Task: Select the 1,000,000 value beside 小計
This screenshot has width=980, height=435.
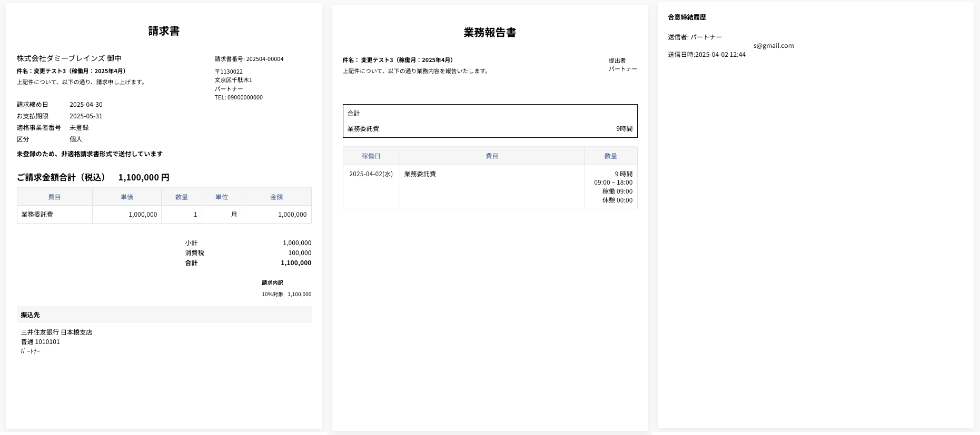Action: coord(297,243)
